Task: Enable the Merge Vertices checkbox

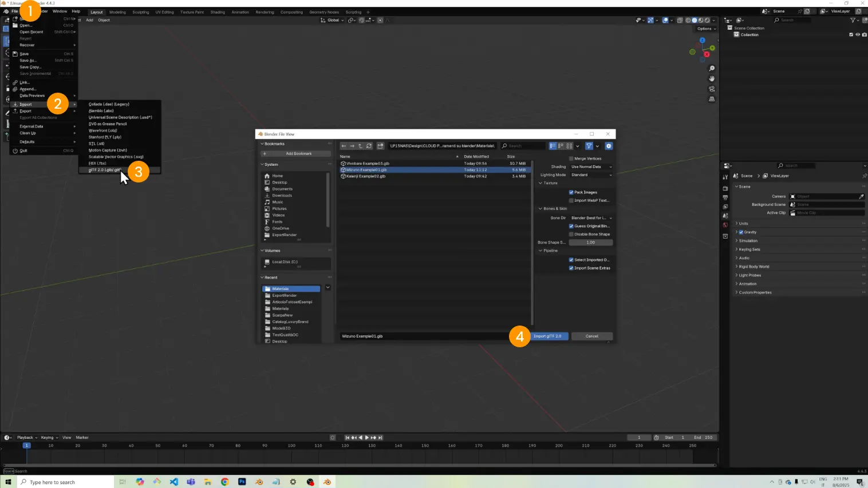Action: tap(571, 158)
